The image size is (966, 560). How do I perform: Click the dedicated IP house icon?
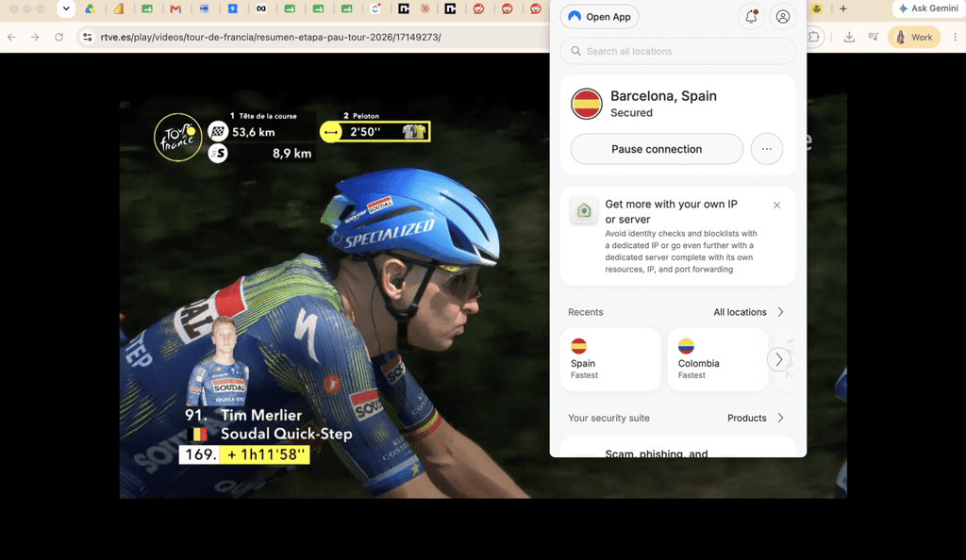(x=583, y=211)
